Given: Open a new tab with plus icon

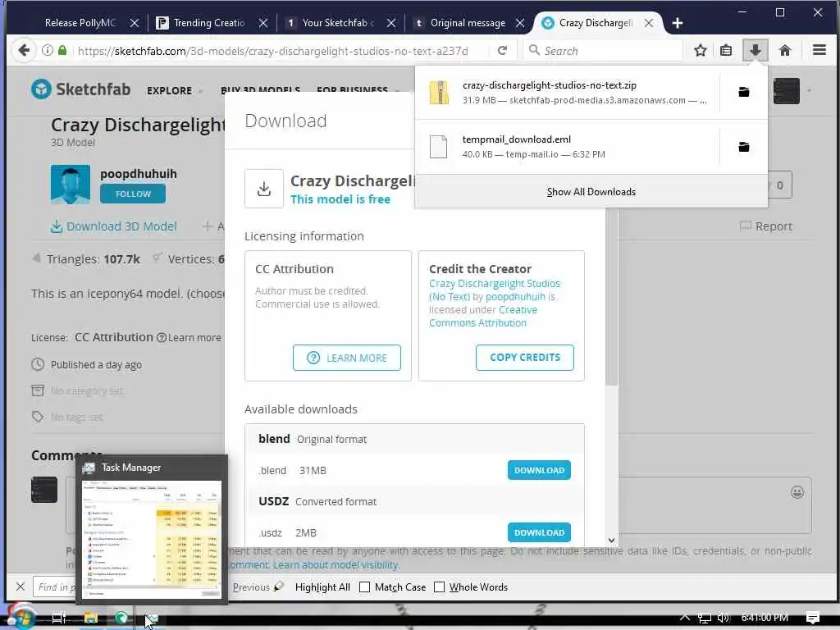Looking at the screenshot, I should point(677,23).
